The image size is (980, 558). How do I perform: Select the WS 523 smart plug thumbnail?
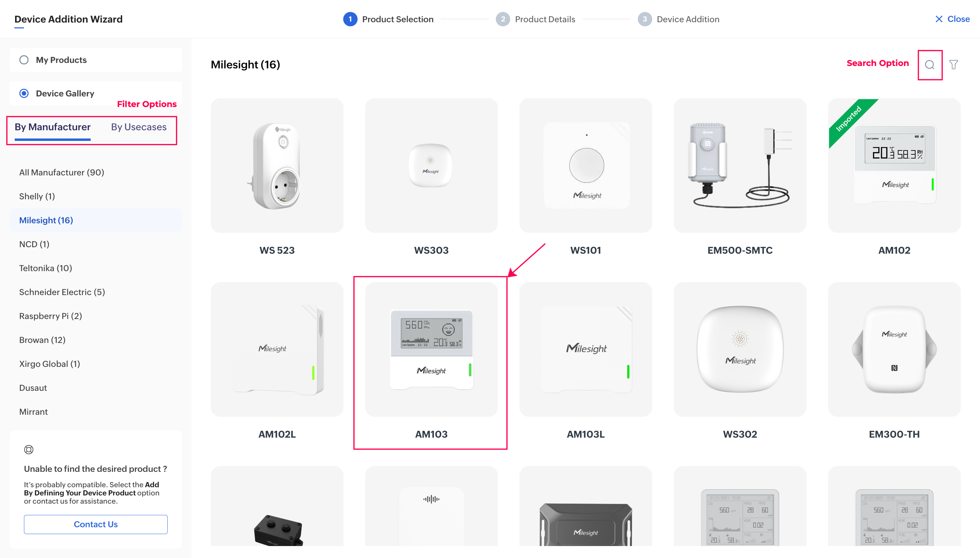point(277,165)
